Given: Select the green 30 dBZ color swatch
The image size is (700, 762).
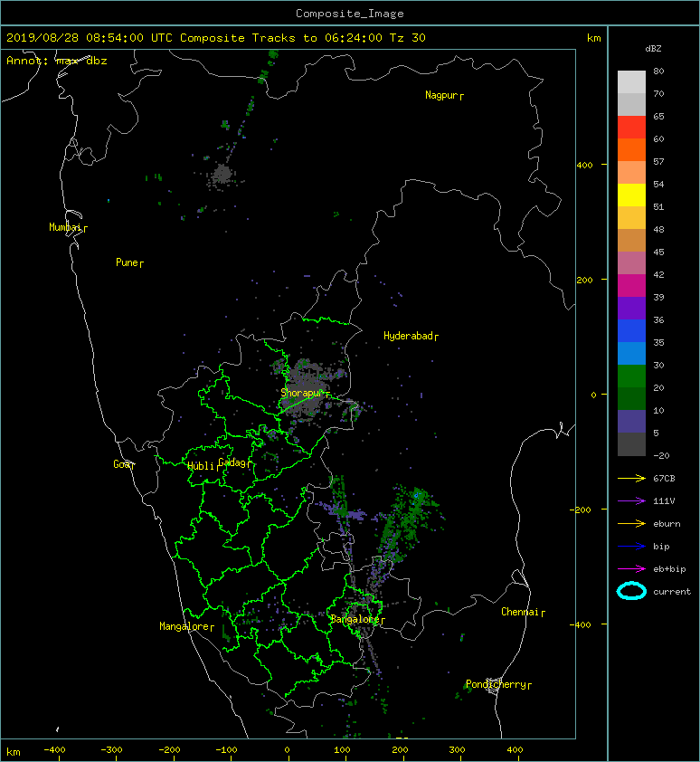Looking at the screenshot, I should 631,376.
